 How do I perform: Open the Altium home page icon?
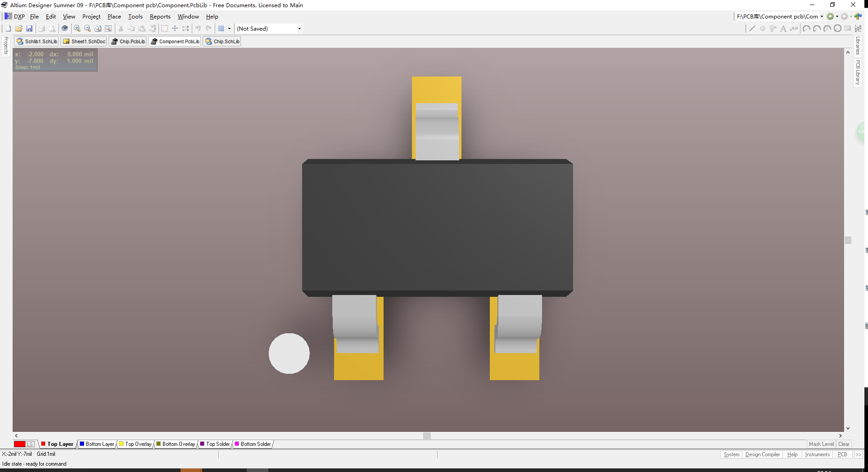858,17
